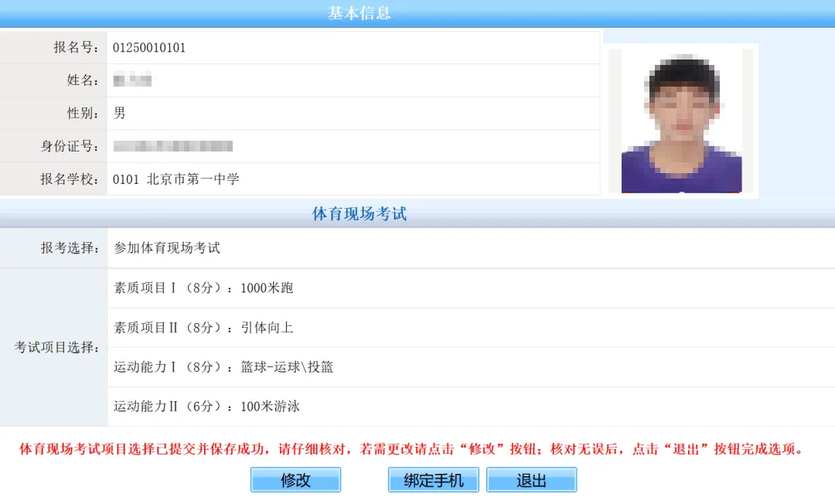
Task: Select the 素质项目Ⅰ 1000米跑 row
Action: point(203,288)
